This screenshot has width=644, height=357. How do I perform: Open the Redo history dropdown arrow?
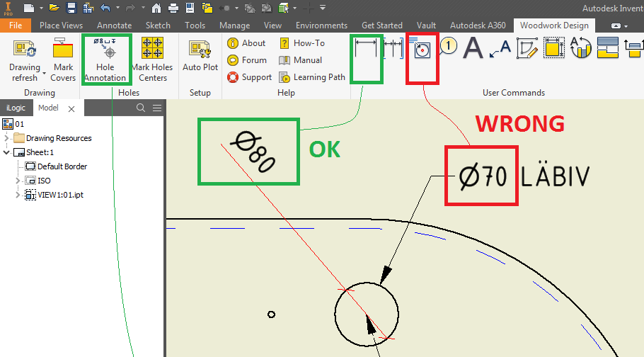pos(142,8)
